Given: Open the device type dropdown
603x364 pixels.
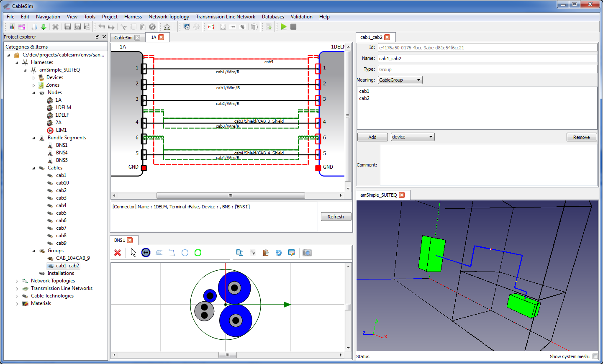Looking at the screenshot, I should pos(412,137).
